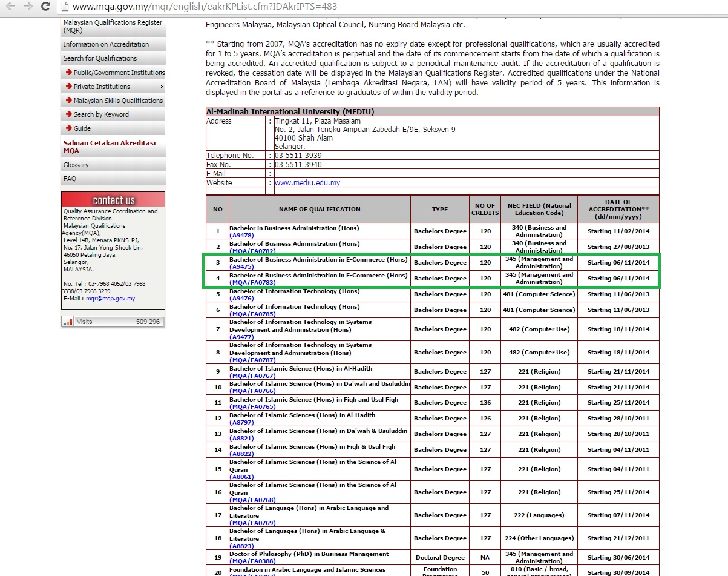Viewport: 728px width, 576px height.
Task: Click the NAME OF QUALIFICATION column header
Action: [x=320, y=210]
